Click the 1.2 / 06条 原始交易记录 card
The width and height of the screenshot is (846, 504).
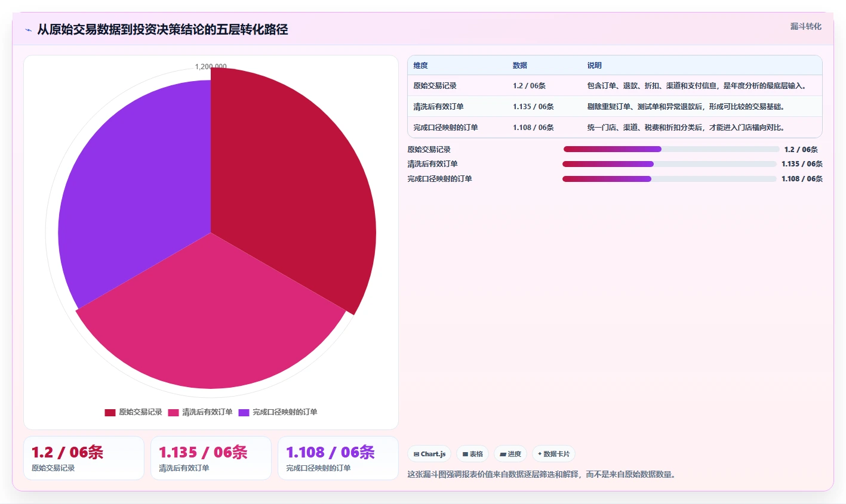click(84, 458)
